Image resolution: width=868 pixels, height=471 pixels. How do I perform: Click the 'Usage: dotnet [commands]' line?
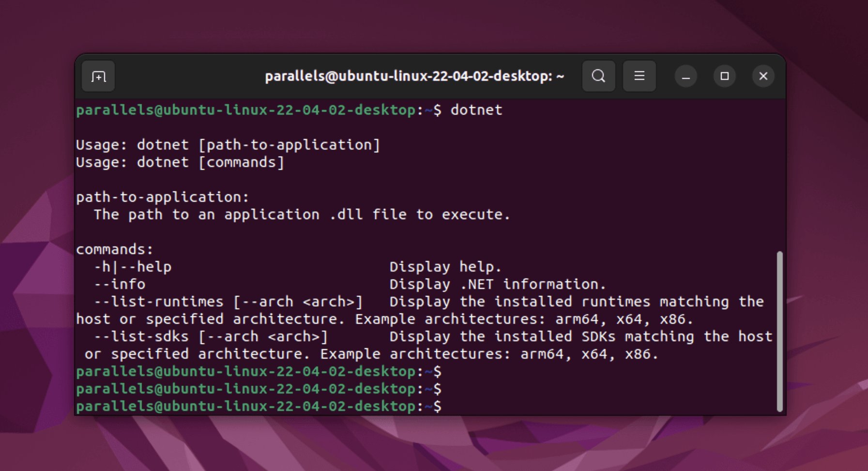180,163
